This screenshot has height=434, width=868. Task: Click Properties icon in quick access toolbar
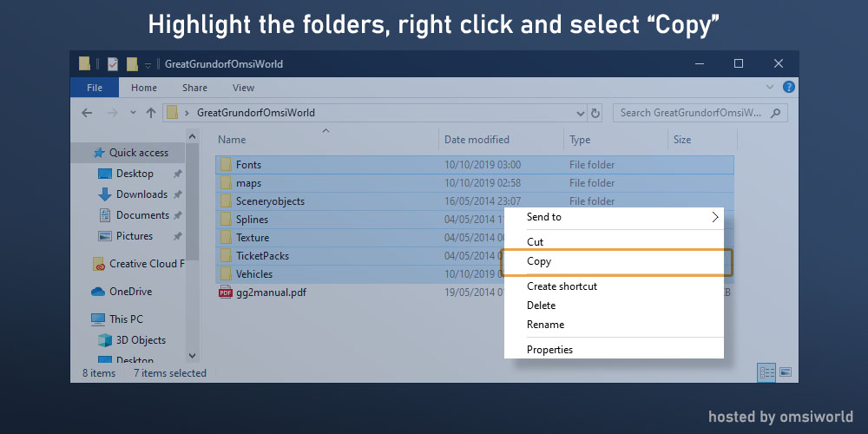pos(113,64)
